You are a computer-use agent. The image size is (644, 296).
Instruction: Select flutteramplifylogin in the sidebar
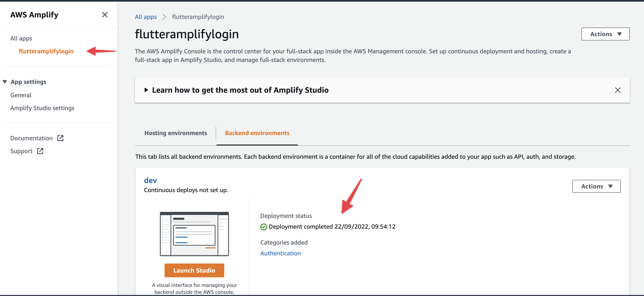46,51
